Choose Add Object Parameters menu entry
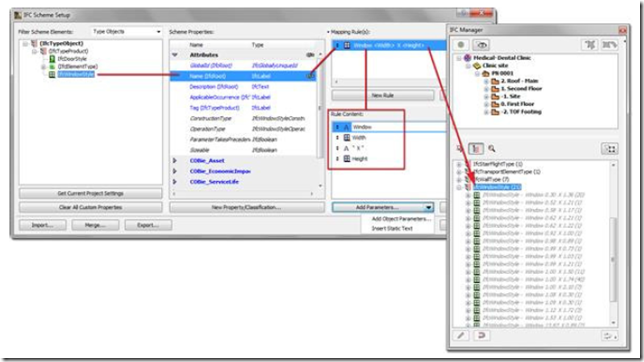Screen dimensions: 644x362 400,219
